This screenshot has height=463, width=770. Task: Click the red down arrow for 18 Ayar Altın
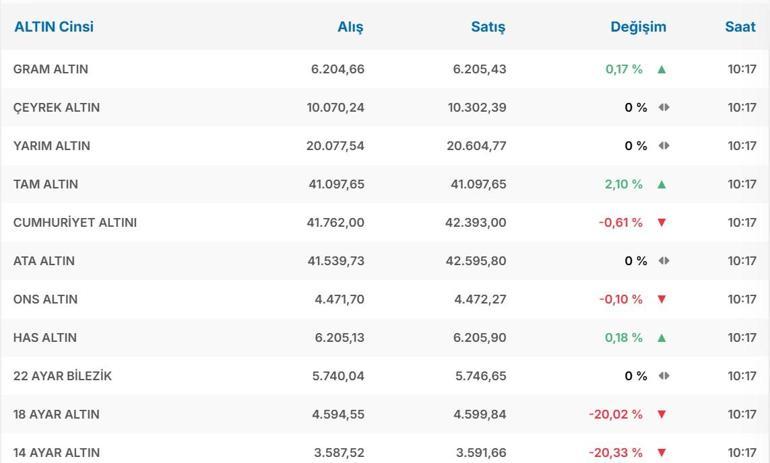click(662, 414)
